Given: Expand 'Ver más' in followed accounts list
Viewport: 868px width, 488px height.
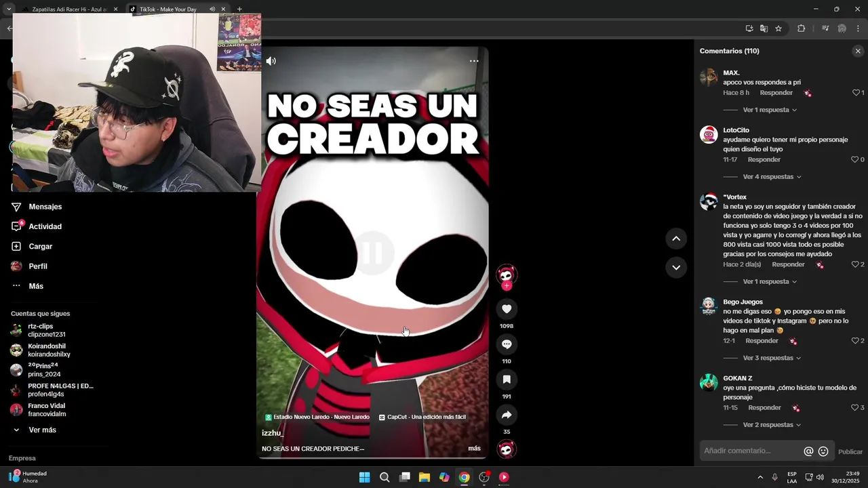Looking at the screenshot, I should click(x=42, y=430).
